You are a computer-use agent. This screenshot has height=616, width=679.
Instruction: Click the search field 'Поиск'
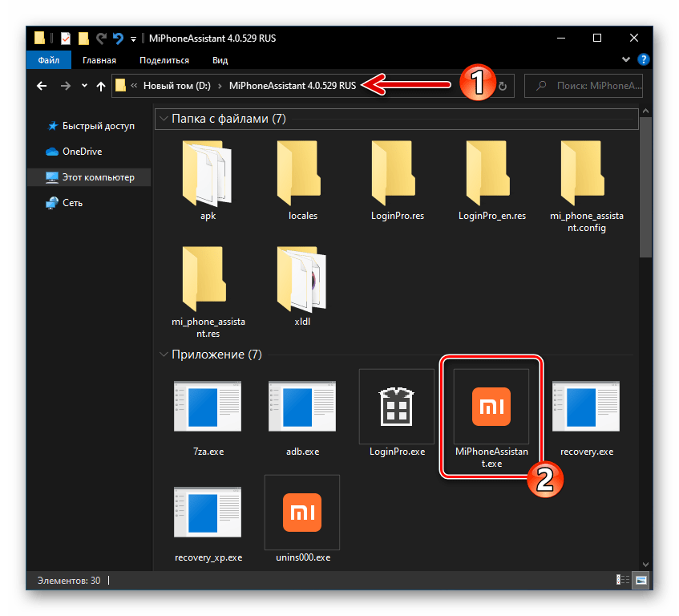[589, 86]
